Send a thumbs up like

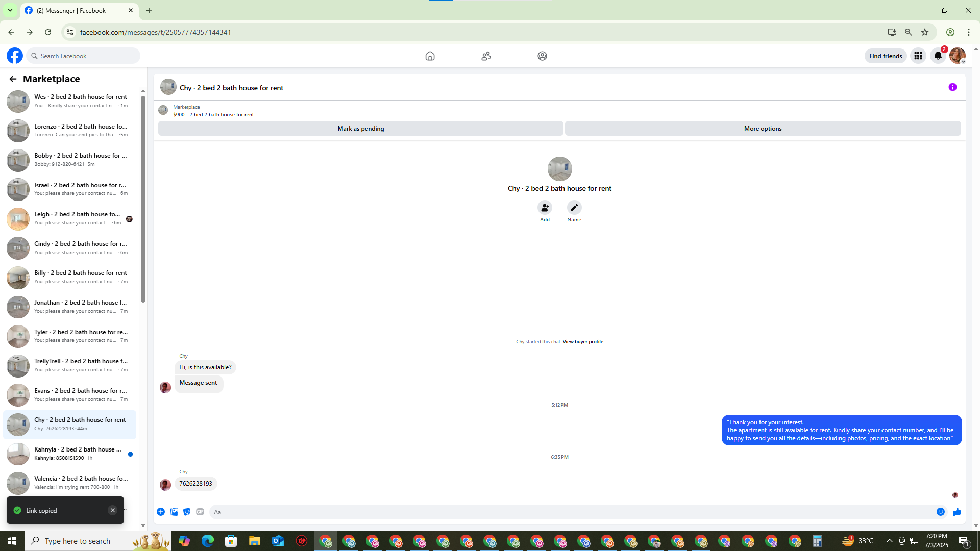(957, 512)
